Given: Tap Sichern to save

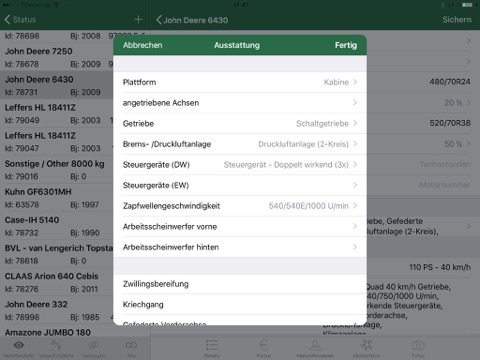Looking at the screenshot, I should pyautogui.click(x=457, y=20).
